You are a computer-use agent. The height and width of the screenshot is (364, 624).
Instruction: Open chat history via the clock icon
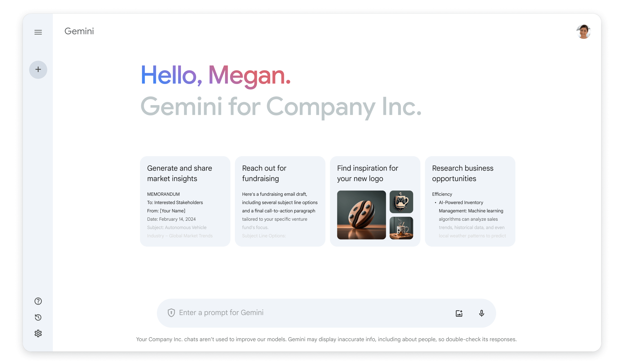tap(38, 317)
